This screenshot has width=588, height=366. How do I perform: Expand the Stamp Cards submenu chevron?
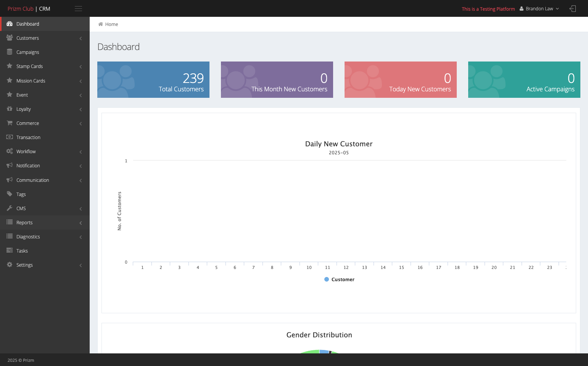click(81, 66)
